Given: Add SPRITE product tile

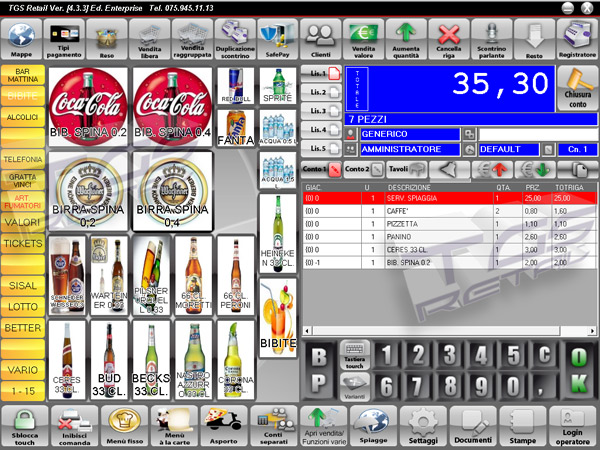Looking at the screenshot, I should pos(278,86).
